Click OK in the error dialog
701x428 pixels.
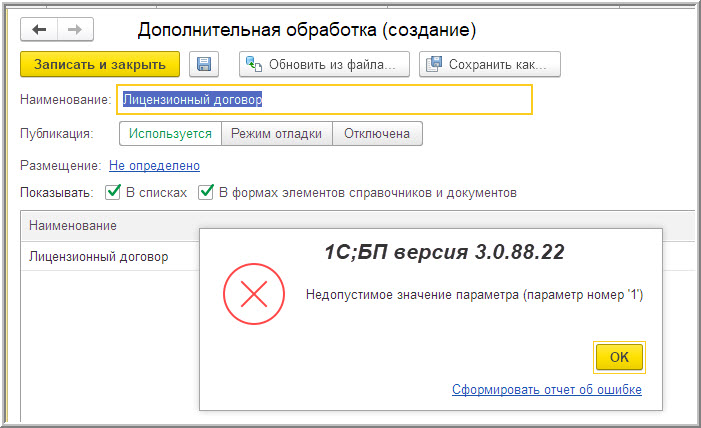[619, 357]
